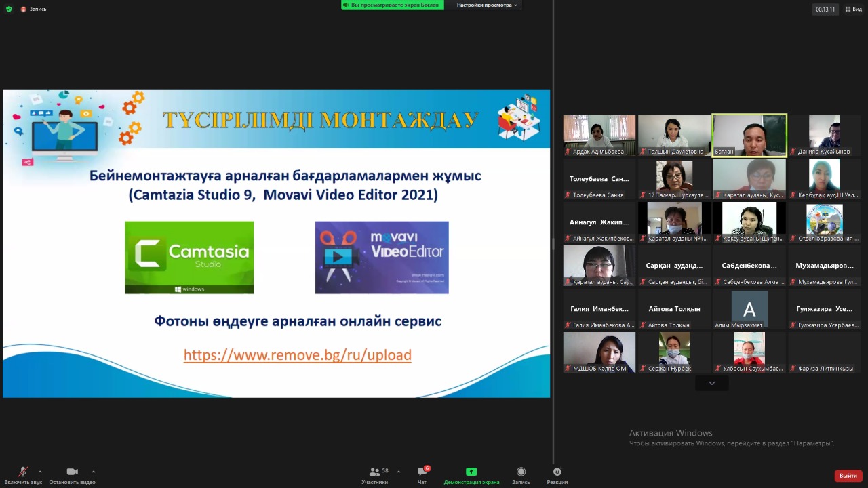Click slide title ТҮСІРІЛІМДІ МОНТАЖДАУ
Viewport: 868px width, 488px height.
click(321, 120)
